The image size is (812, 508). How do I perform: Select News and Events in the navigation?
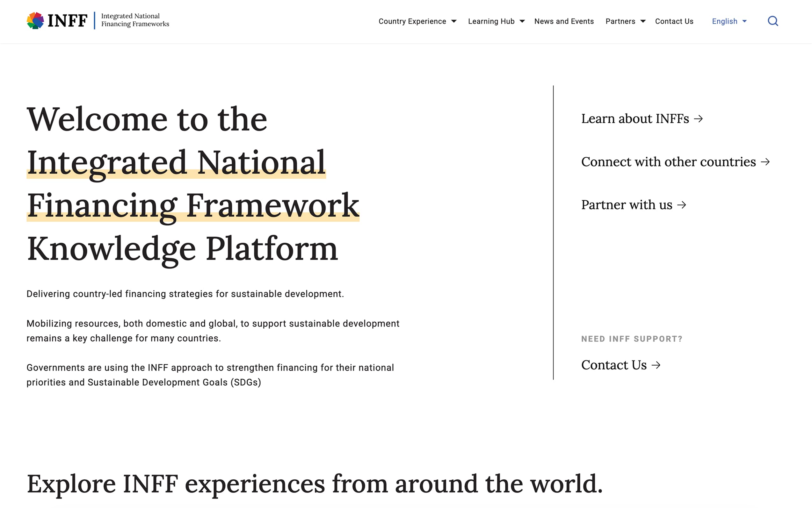click(564, 21)
